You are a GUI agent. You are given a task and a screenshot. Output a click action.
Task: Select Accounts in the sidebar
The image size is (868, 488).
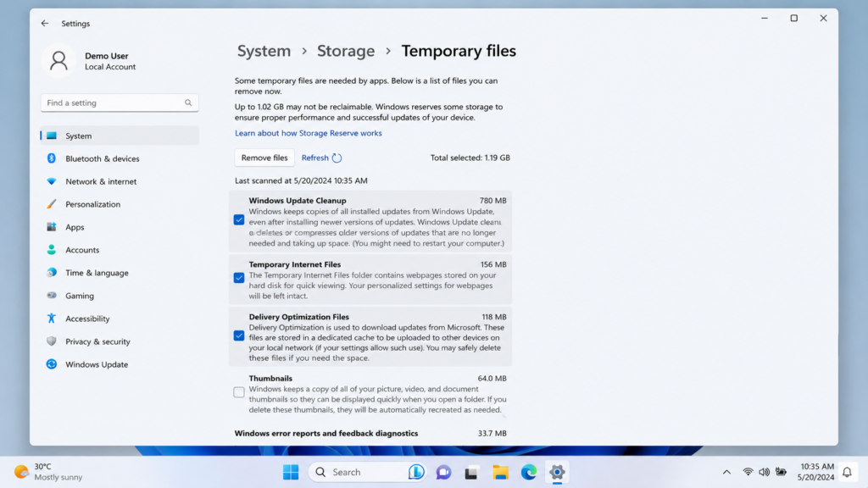pos(120,250)
